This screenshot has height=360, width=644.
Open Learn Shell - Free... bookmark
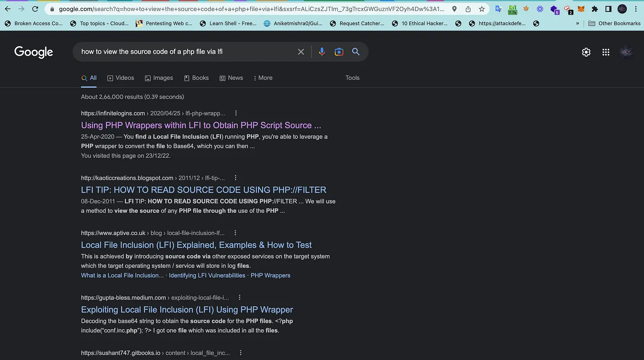(228, 23)
